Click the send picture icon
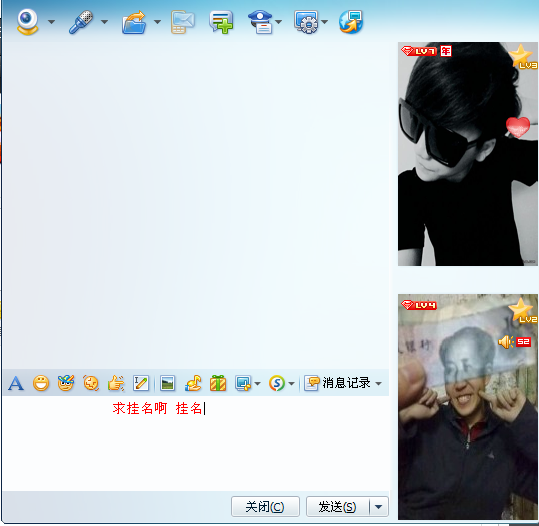539x526 pixels. (167, 383)
